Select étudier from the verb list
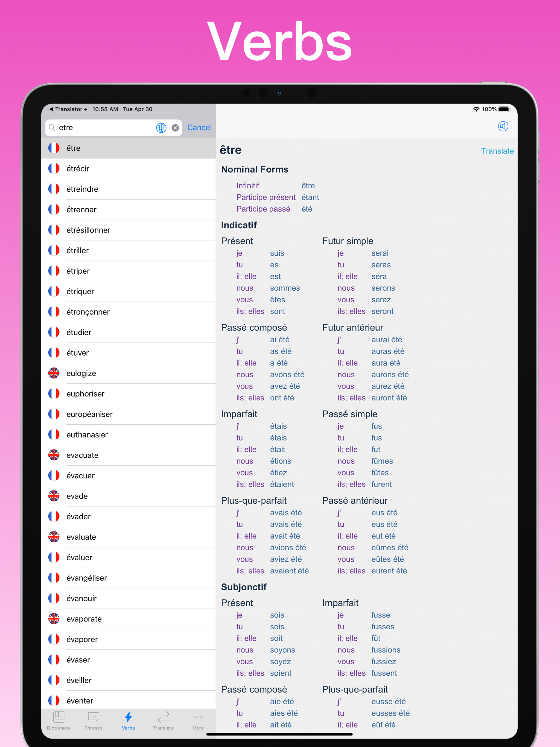The height and width of the screenshot is (747, 560). tap(79, 332)
